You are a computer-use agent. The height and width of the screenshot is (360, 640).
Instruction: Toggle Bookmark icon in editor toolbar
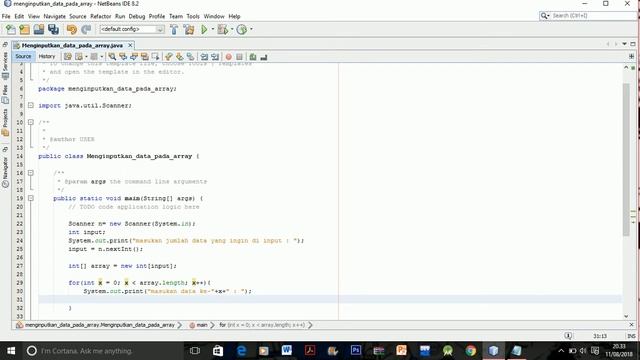(x=190, y=57)
